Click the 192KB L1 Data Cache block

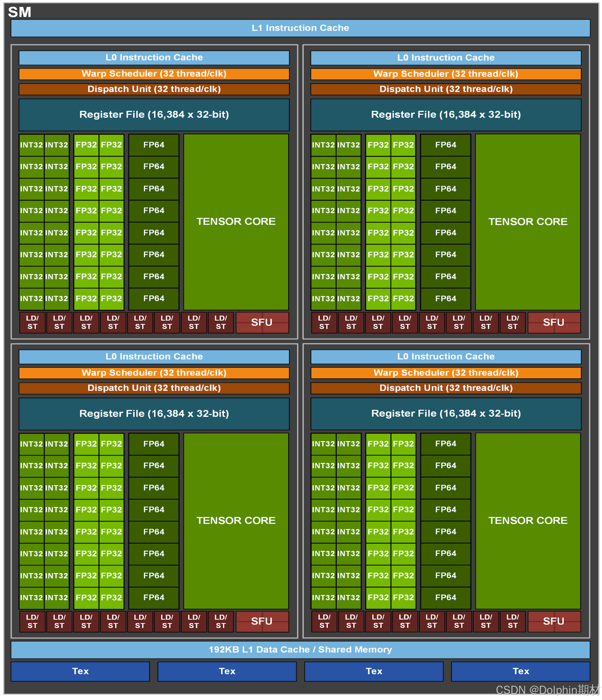coord(300,650)
